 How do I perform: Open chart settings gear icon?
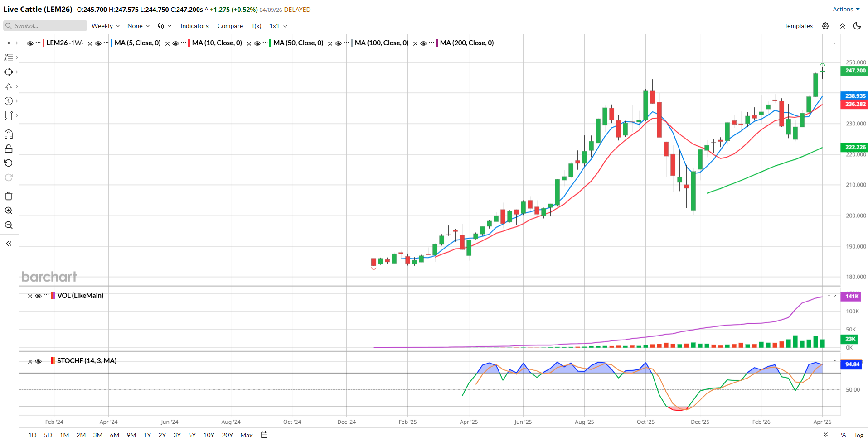click(825, 26)
